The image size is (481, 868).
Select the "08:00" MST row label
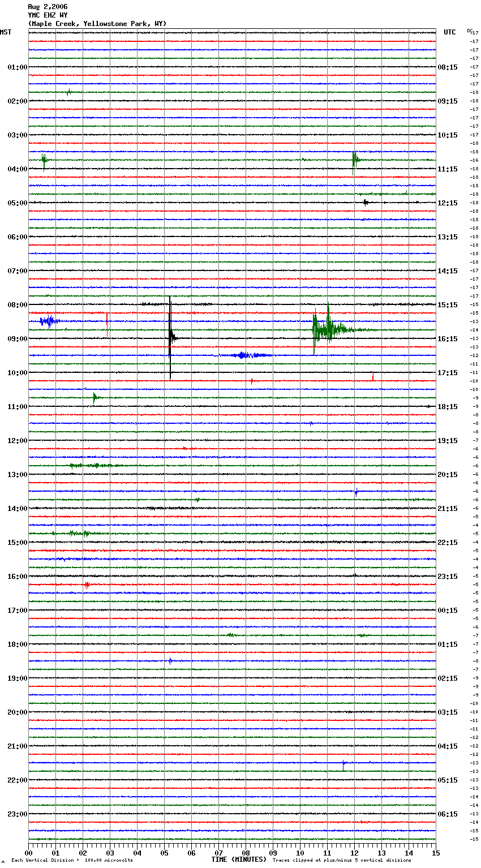18,305
